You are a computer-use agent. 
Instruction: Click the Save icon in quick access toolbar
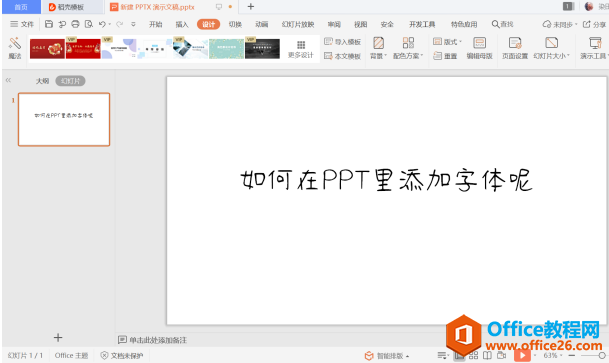click(x=49, y=24)
